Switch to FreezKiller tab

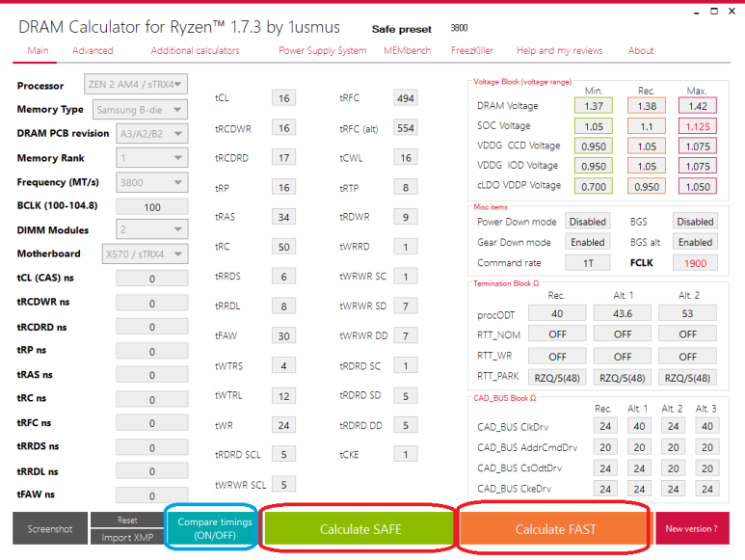[x=472, y=50]
